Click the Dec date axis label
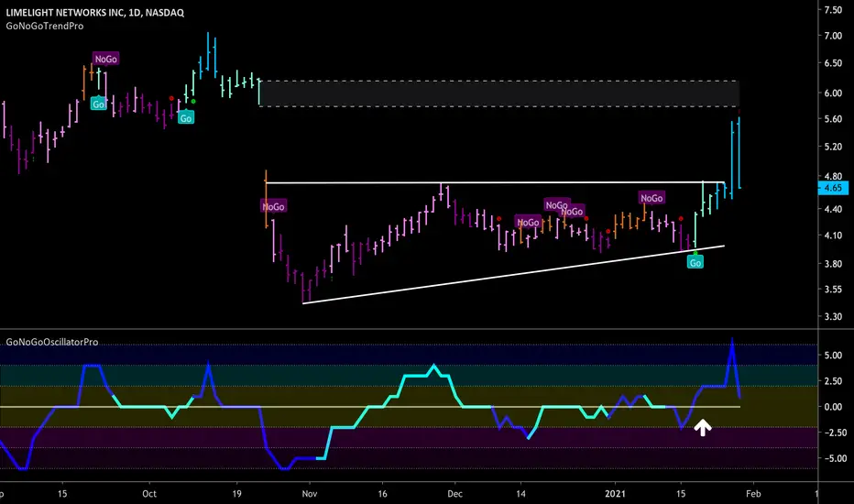Screen dimensions: 854x504 (454, 494)
